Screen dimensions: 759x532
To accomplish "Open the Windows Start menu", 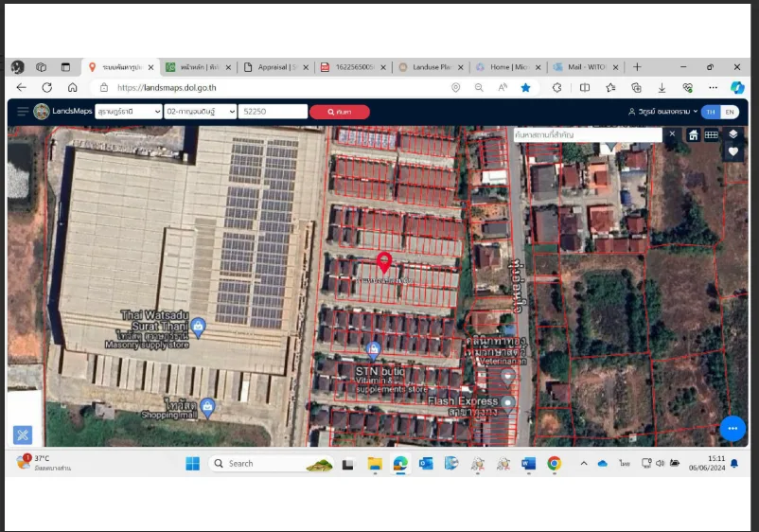I will click(193, 463).
